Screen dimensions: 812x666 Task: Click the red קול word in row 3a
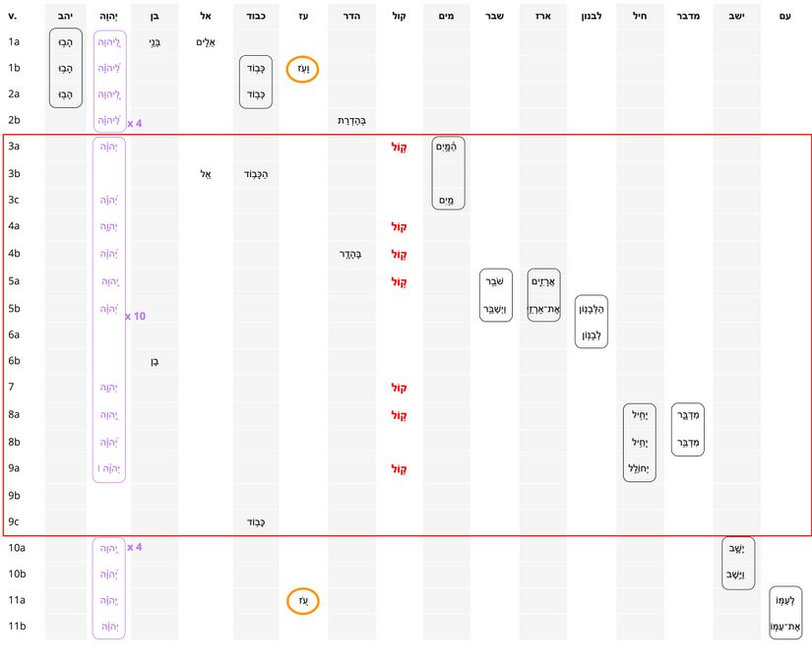tap(399, 148)
